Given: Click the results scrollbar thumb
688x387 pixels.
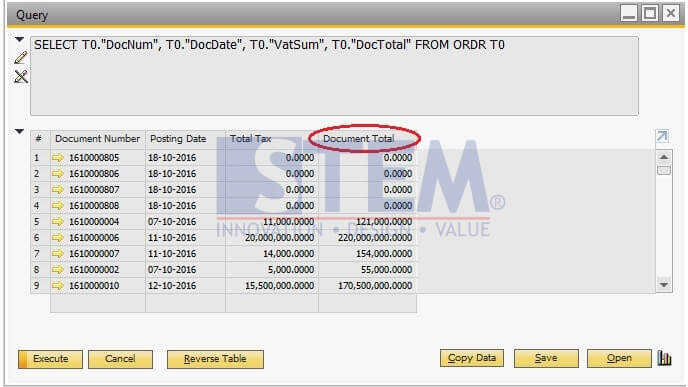Looking at the screenshot, I should pyautogui.click(x=664, y=170).
